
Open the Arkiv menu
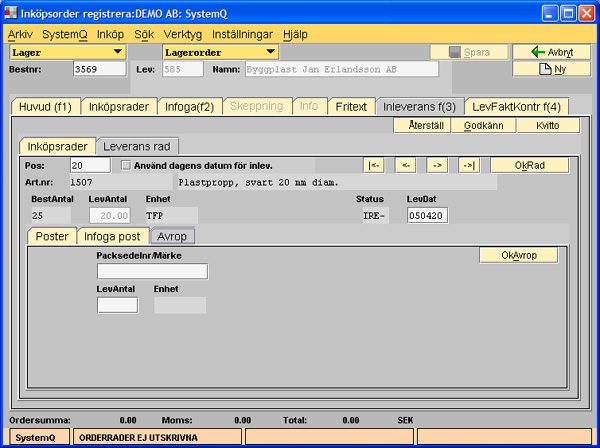click(x=20, y=34)
